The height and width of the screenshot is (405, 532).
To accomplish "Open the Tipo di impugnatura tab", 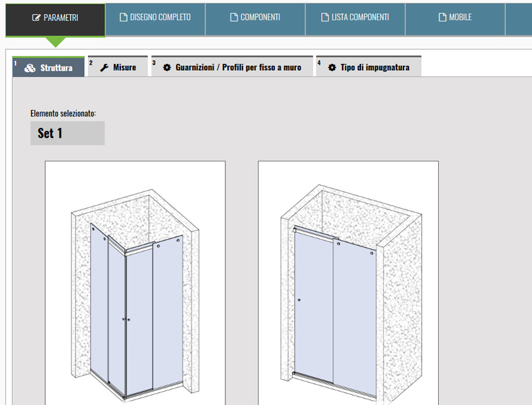I will click(369, 67).
